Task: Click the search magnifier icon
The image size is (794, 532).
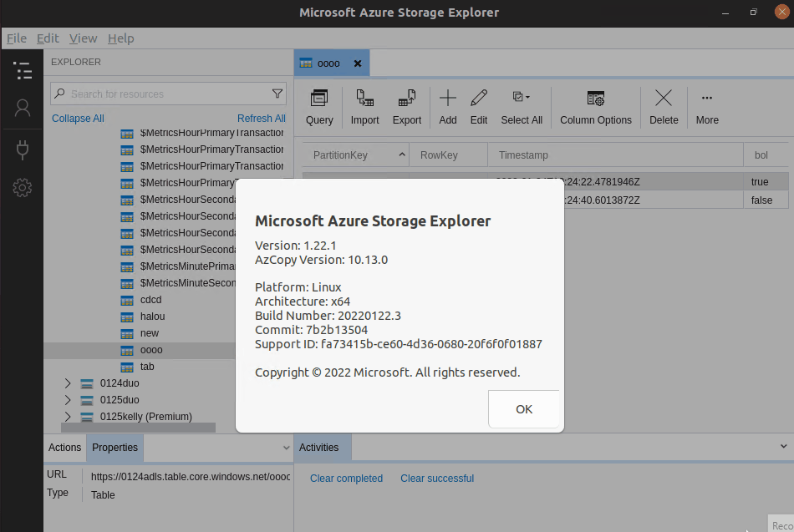Action: pyautogui.click(x=59, y=94)
